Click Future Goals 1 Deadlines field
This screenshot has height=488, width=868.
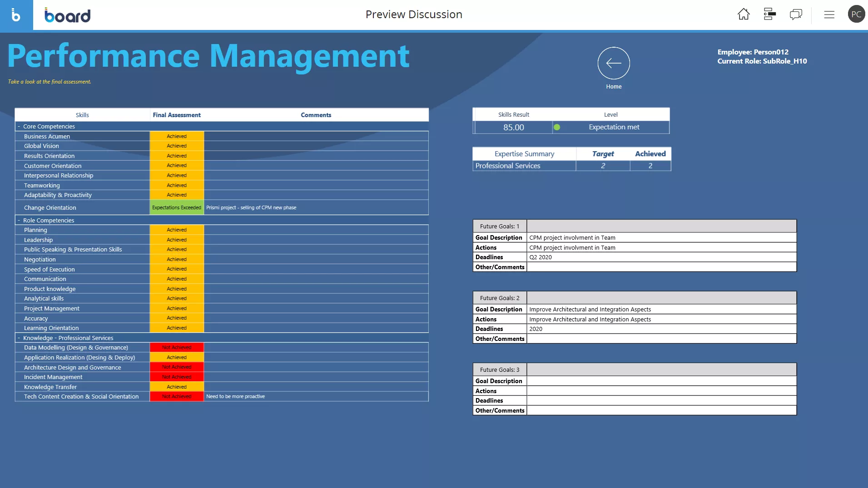pyautogui.click(x=661, y=257)
